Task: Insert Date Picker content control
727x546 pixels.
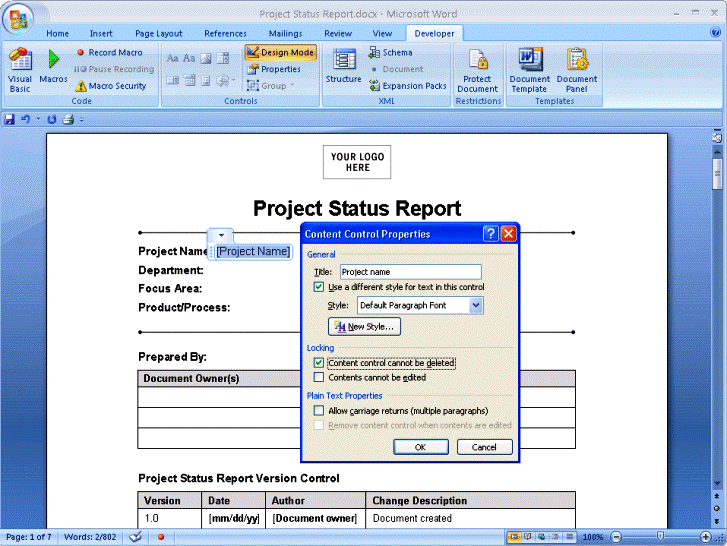Action: click(x=206, y=81)
